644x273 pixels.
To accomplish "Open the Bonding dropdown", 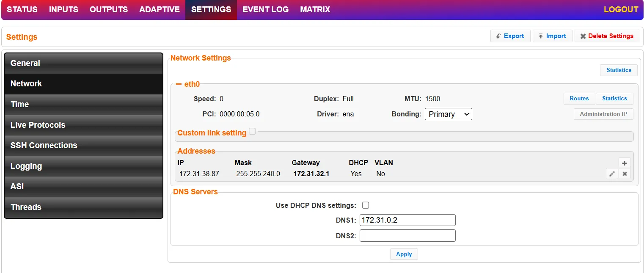I will click(448, 114).
